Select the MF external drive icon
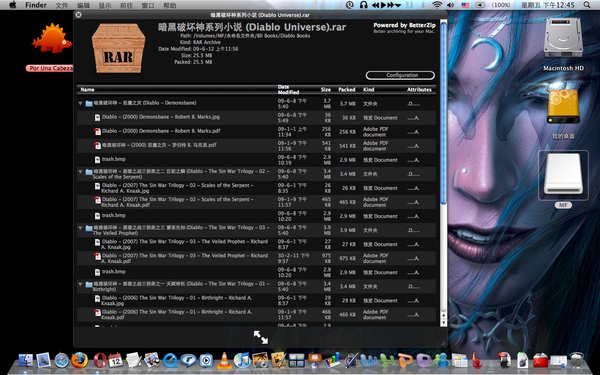The width and height of the screenshot is (600, 375). 563,174
